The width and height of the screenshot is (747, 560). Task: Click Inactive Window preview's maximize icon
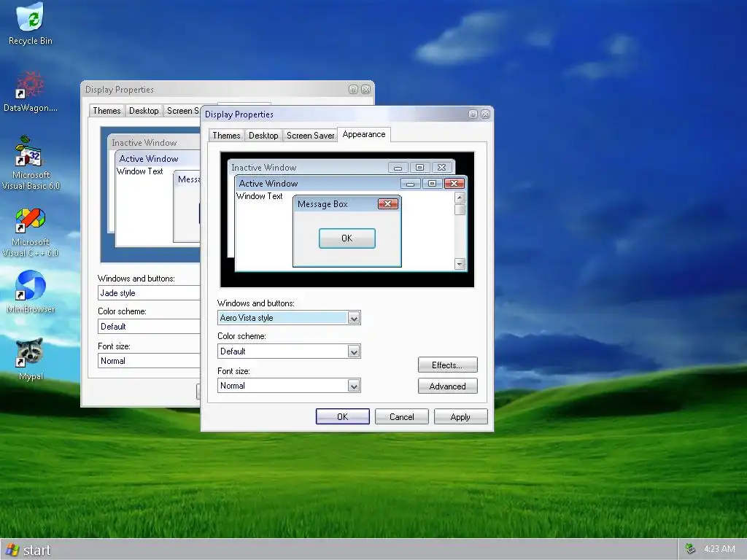click(419, 168)
